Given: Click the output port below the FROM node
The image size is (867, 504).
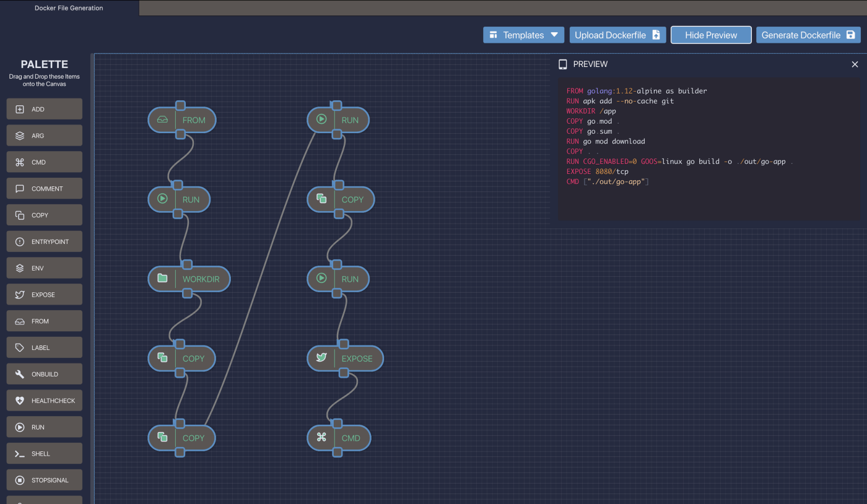Looking at the screenshot, I should click(x=180, y=134).
